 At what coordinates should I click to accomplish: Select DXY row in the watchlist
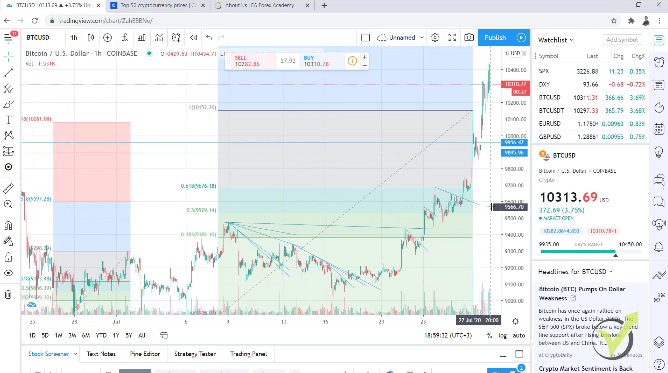[x=591, y=84]
